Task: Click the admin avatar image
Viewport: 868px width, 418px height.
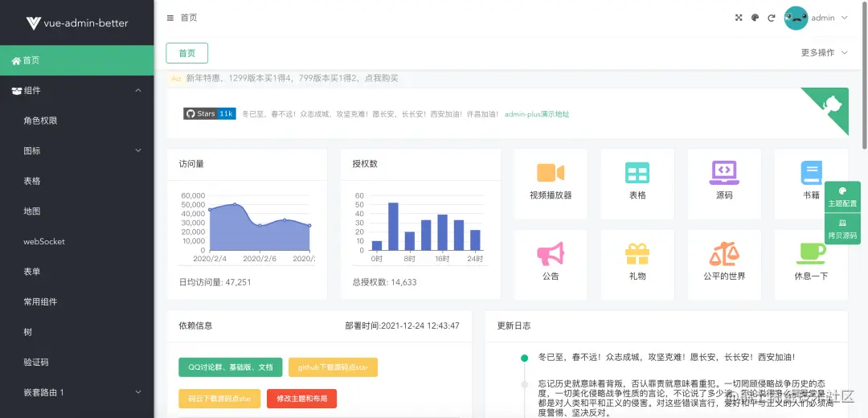Action: pyautogui.click(x=796, y=18)
